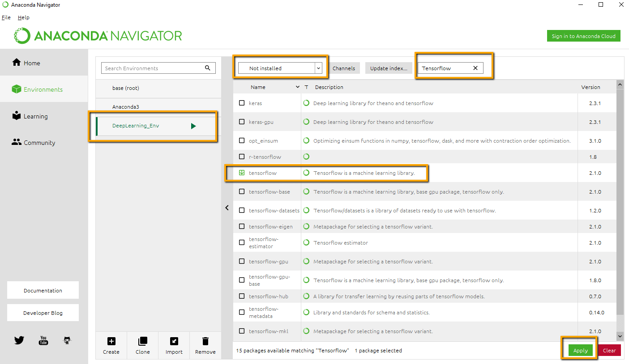Click the Description column header

329,87
